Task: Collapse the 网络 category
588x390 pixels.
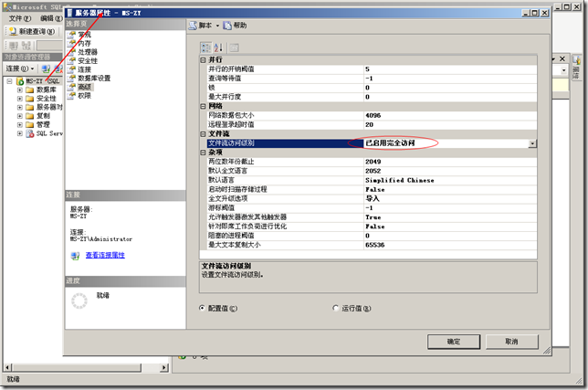Action: click(x=203, y=106)
